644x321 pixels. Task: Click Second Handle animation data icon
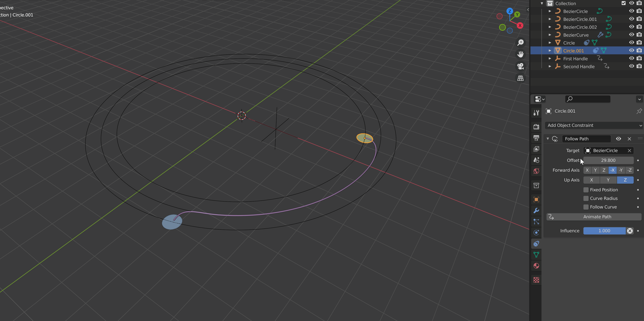(x=607, y=66)
